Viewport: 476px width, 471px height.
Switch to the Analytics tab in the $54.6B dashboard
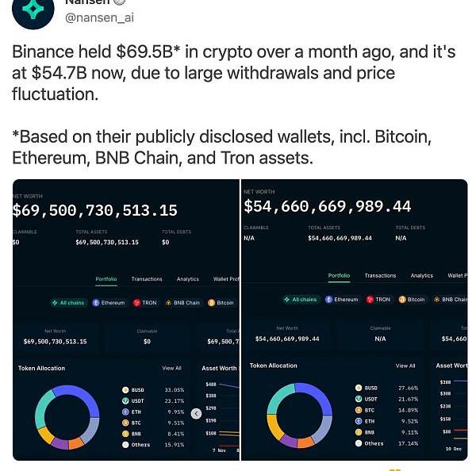pos(422,276)
